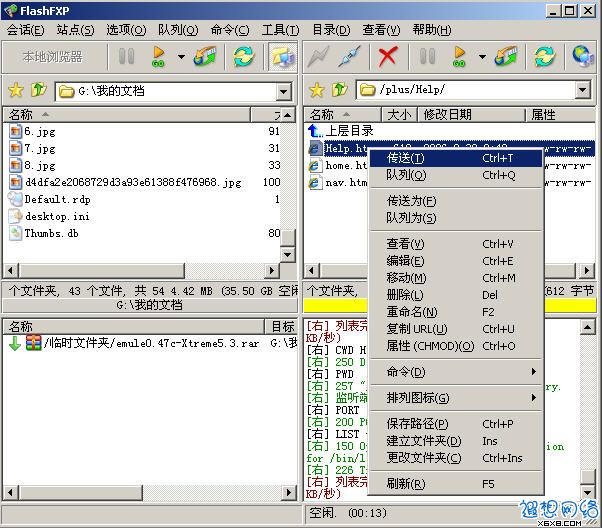Click log pane scroll up arrow
The image size is (602, 528).
click(x=587, y=327)
